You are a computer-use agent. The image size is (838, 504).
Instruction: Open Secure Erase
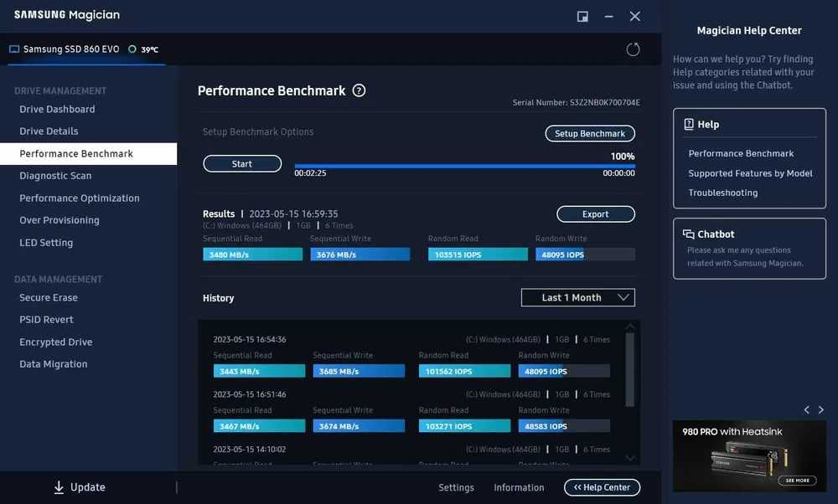click(x=49, y=297)
